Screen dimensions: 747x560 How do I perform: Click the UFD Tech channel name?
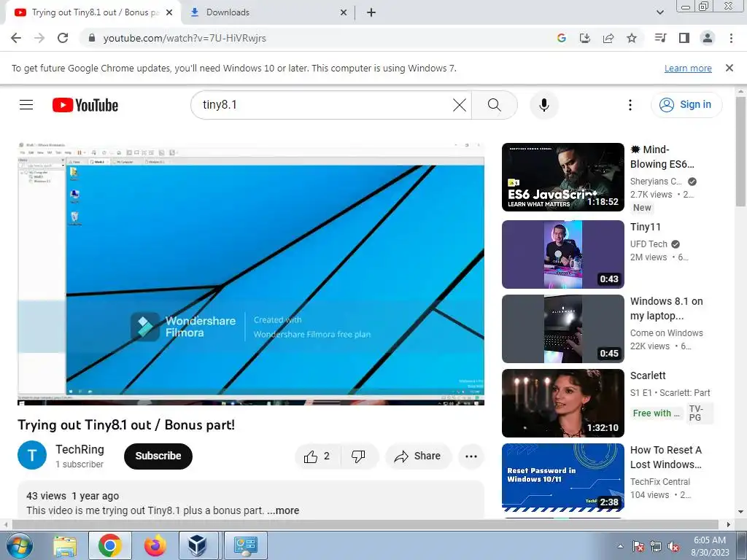[x=649, y=244]
